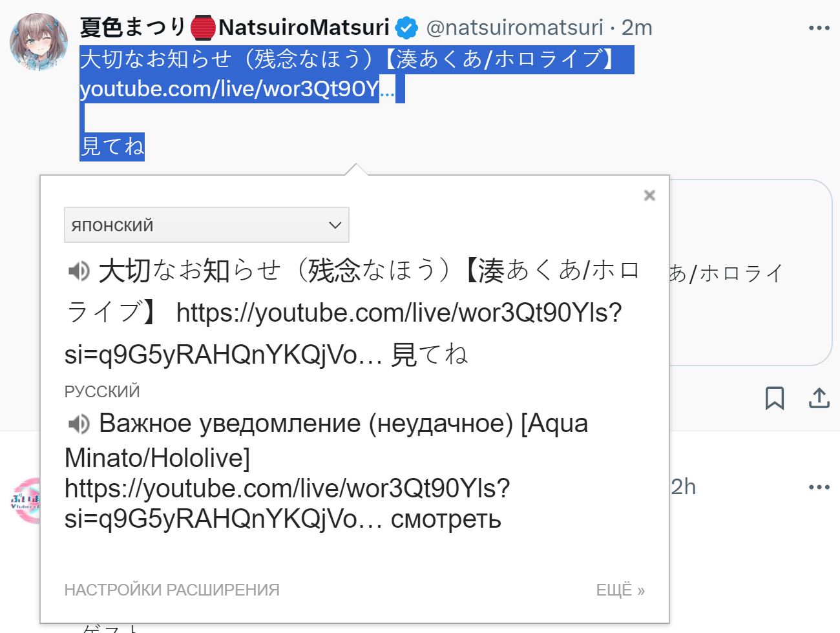Open the японский source language dropdown
This screenshot has width=840, height=633.
tap(207, 225)
